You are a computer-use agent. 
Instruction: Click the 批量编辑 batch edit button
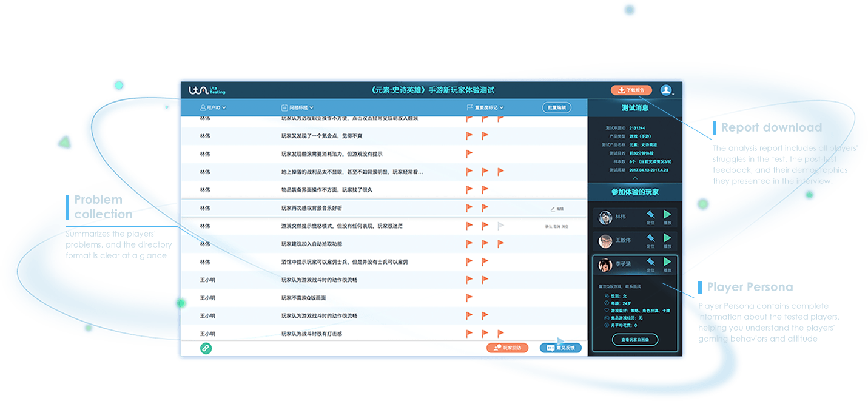[x=556, y=107]
